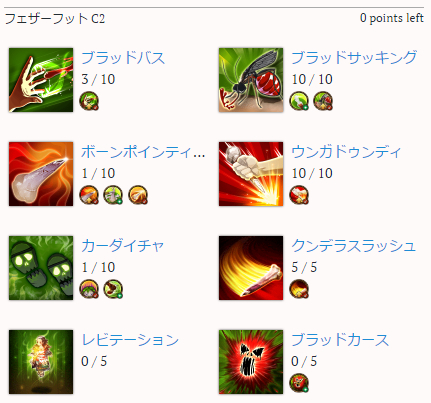Click the カーダイチャ green skull shoes icon
The width and height of the screenshot is (431, 403).
point(41,268)
